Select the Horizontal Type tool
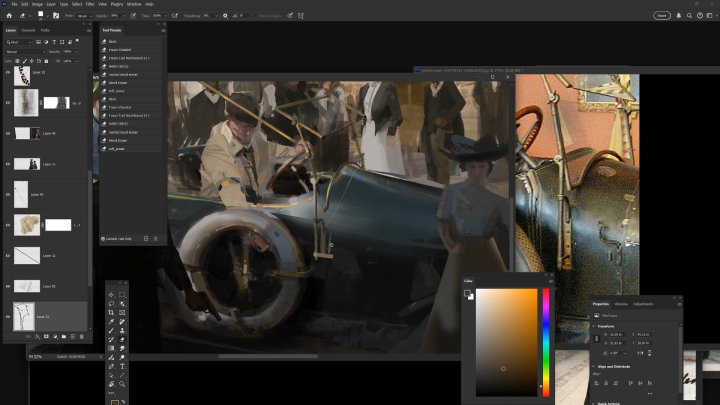The width and height of the screenshot is (720, 405). pos(122,366)
